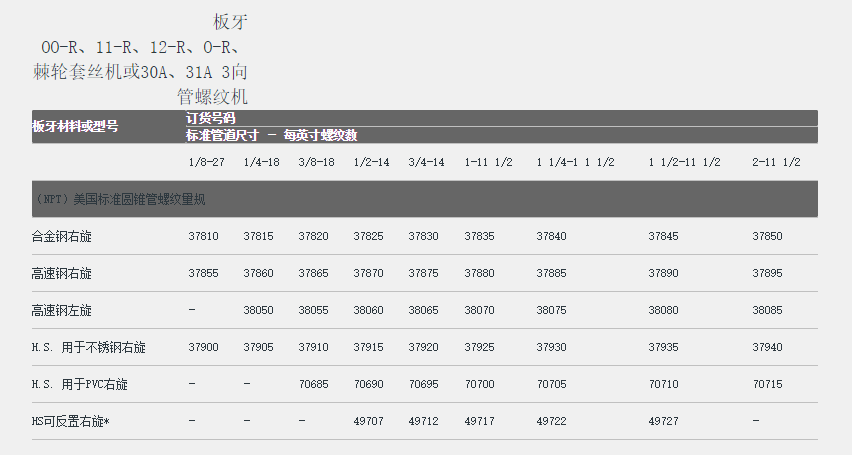Click order code 70685 in PVC row
The height and width of the screenshot is (455, 852).
pos(313,384)
